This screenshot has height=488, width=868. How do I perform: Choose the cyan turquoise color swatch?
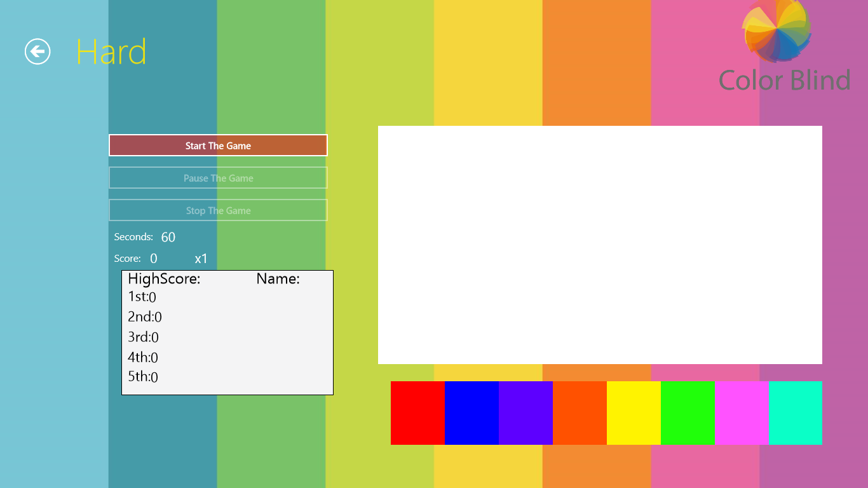(x=795, y=413)
